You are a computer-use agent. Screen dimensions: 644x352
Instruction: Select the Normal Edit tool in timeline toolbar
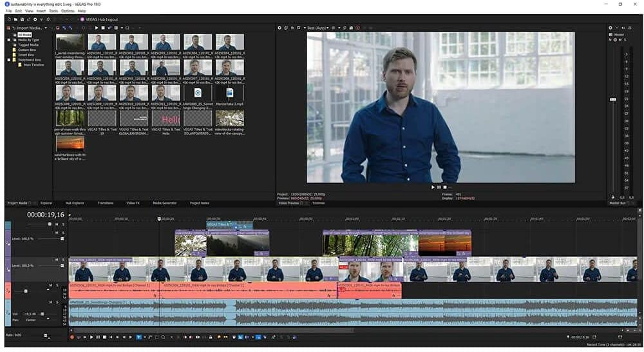tap(139, 337)
